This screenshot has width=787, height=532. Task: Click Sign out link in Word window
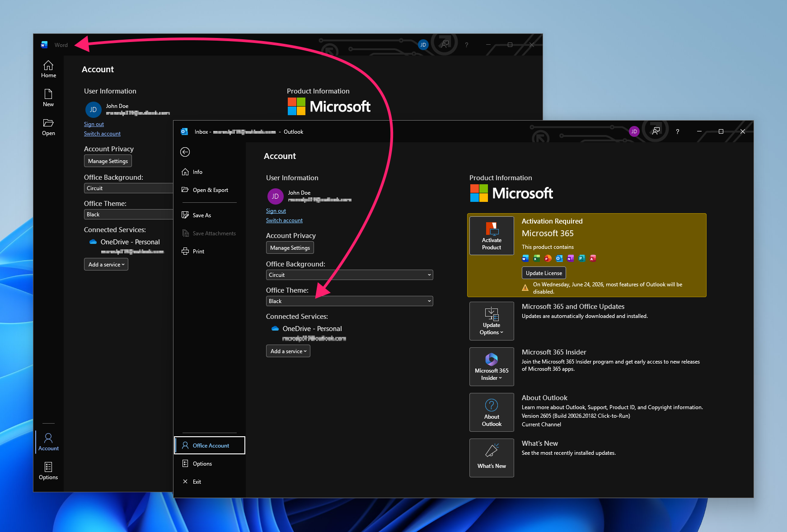point(94,124)
